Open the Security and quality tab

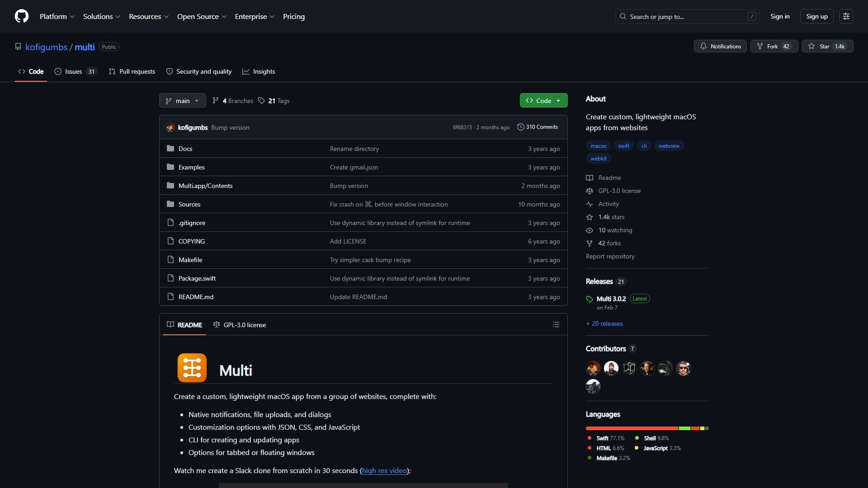click(x=199, y=71)
